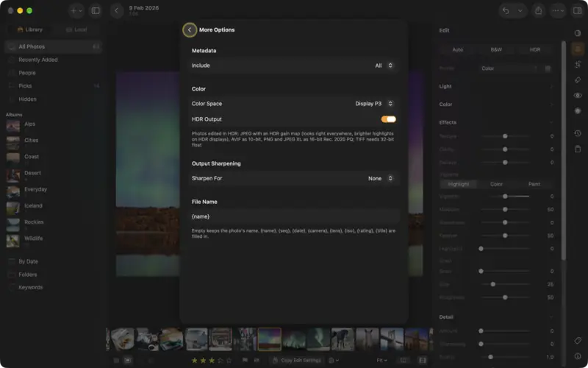Screen dimensions: 588x368
Task: Open the Wildlife album
Action: (x=53, y=241)
